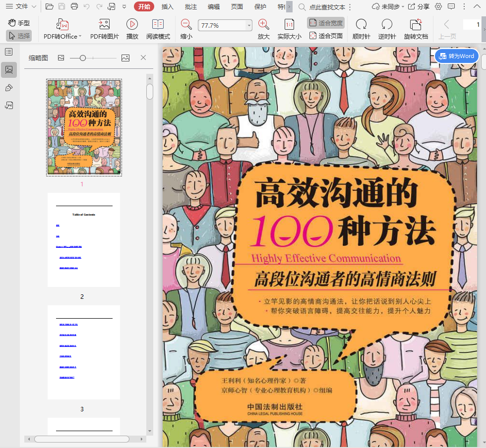
Task: Open the 保护 tab
Action: [260, 7]
